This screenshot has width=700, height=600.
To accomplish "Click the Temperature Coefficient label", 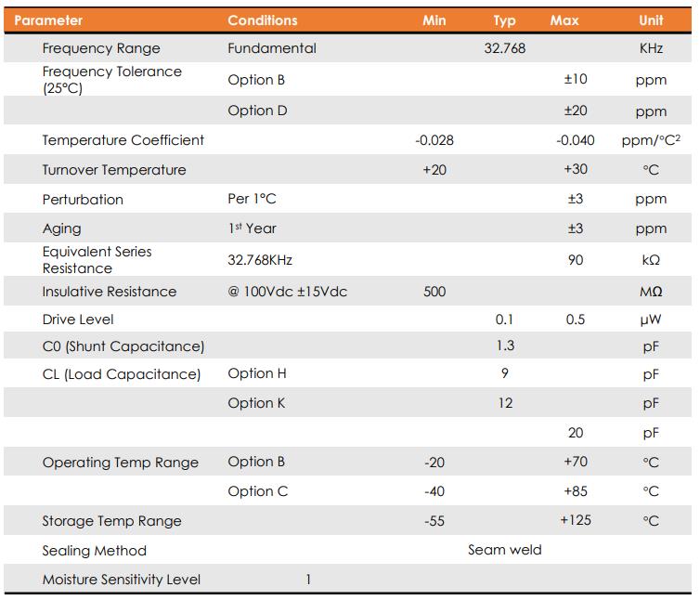I will [123, 140].
